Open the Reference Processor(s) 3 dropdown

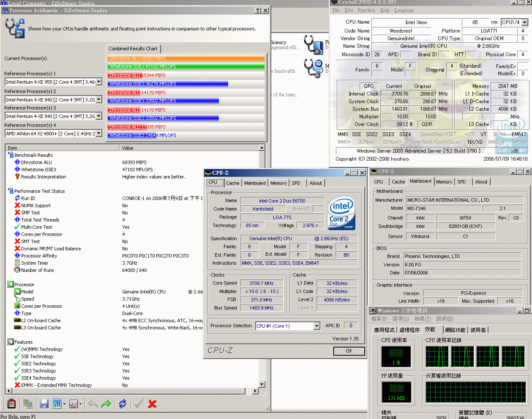click(99, 116)
